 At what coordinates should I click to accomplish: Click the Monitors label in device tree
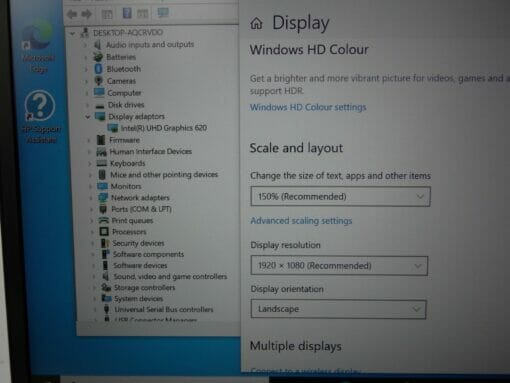coord(126,186)
